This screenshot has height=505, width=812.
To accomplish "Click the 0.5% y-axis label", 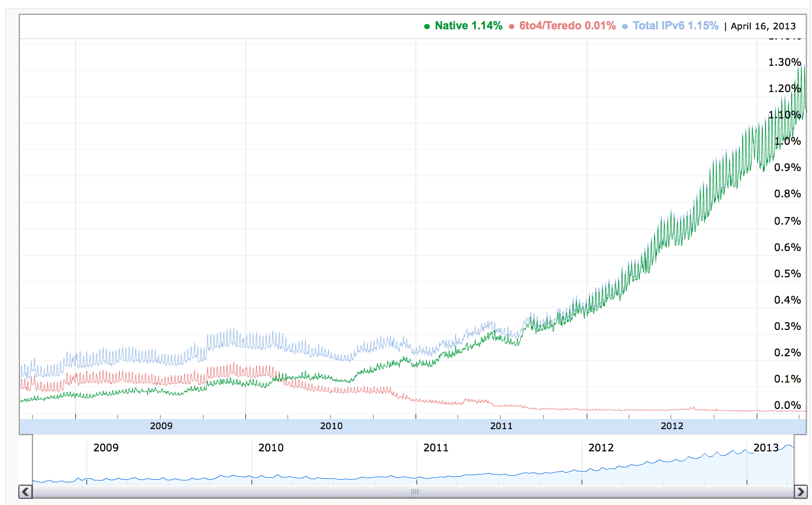I will point(787,274).
